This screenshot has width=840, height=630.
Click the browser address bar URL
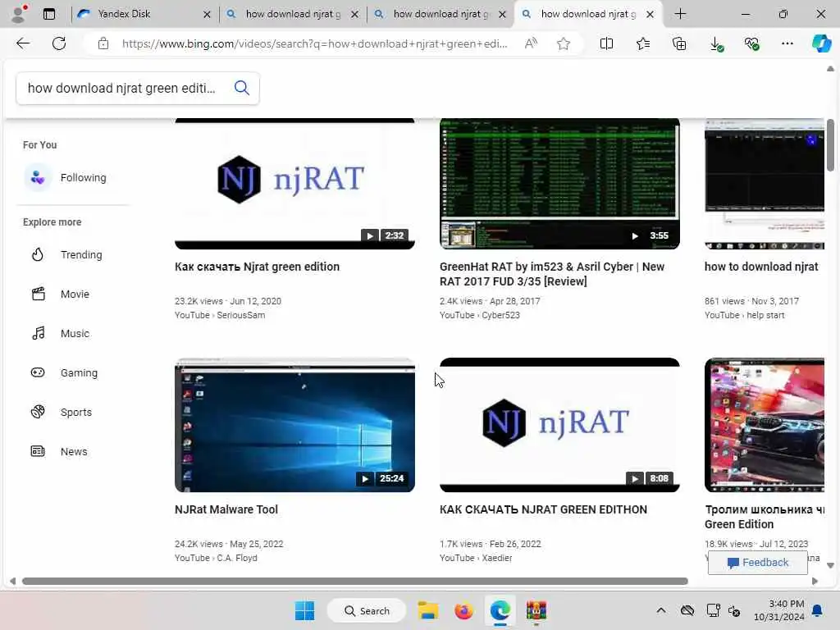click(314, 43)
